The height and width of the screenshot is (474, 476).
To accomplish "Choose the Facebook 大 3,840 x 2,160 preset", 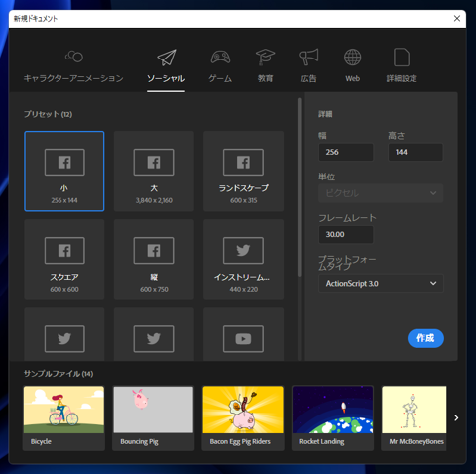I will (154, 172).
